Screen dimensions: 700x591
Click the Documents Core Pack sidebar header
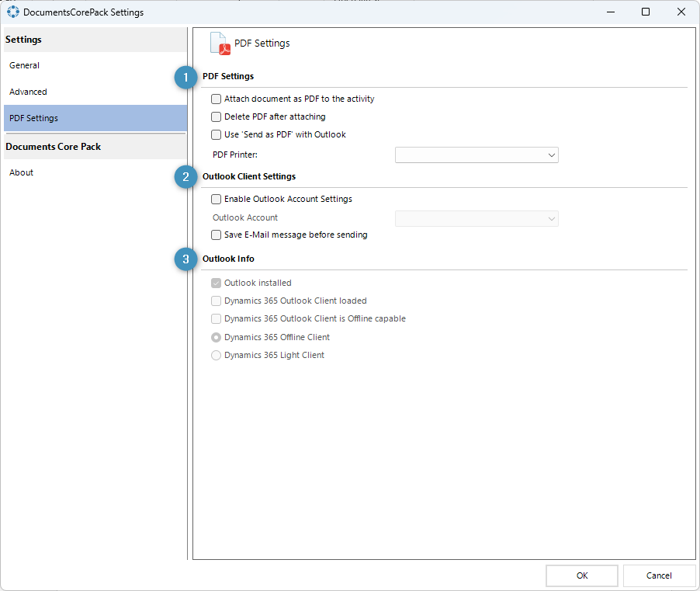pyautogui.click(x=95, y=147)
